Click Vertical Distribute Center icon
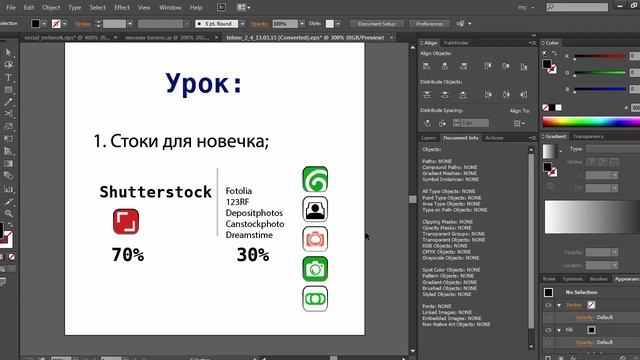Viewport: 640px width, 360px height. click(445, 95)
